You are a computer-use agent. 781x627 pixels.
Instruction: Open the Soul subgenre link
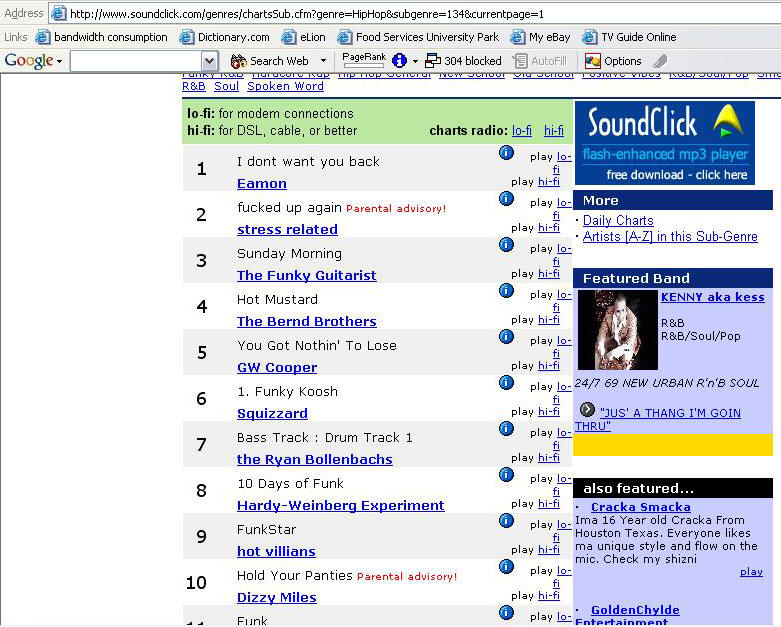227,86
